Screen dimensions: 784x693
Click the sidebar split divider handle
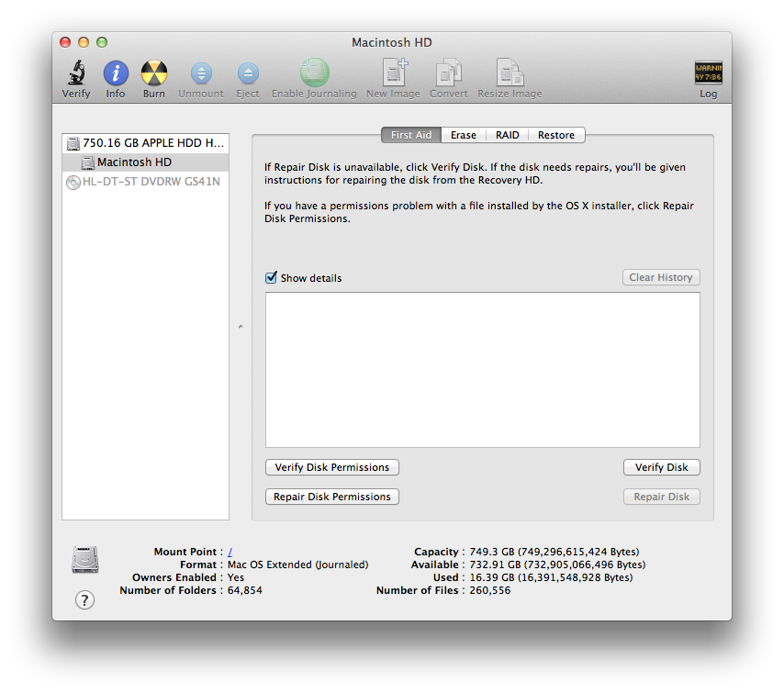(241, 327)
